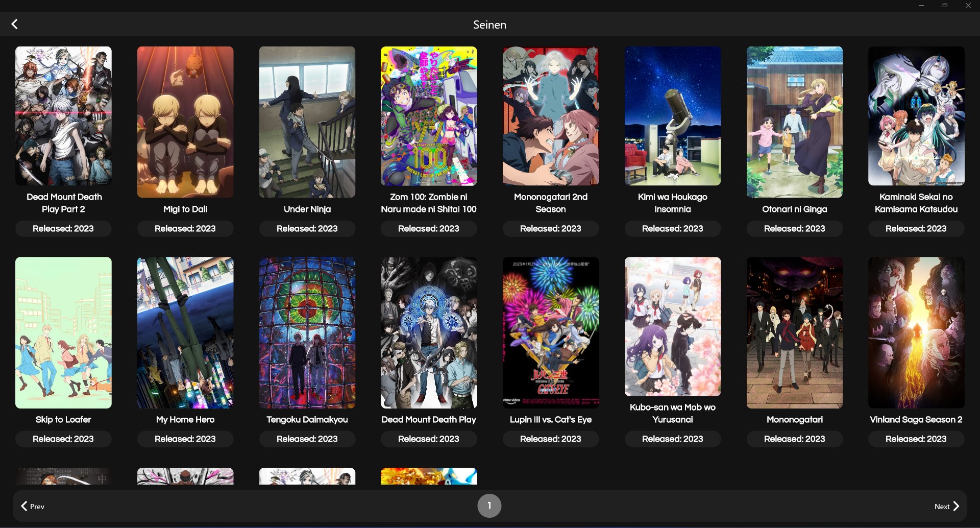Open the Migi to Dali poster
Screen dimensions: 980x528
[x=185, y=122]
